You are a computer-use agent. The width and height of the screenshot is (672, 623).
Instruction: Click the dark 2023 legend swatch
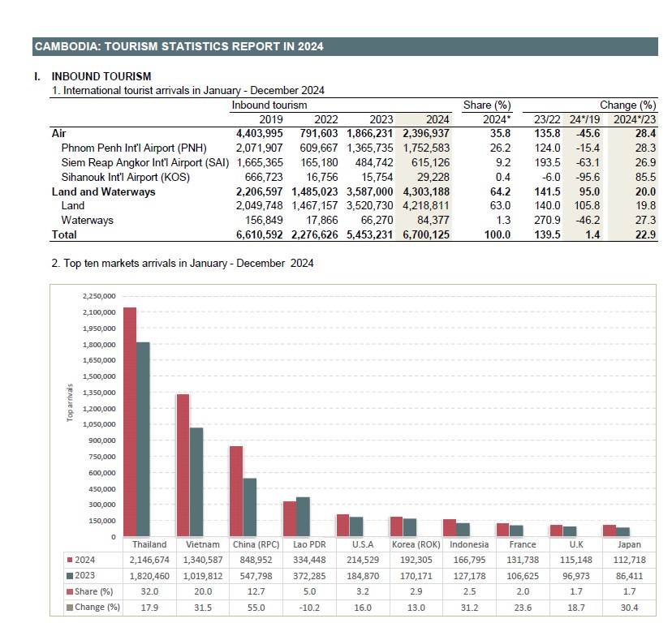point(68,576)
